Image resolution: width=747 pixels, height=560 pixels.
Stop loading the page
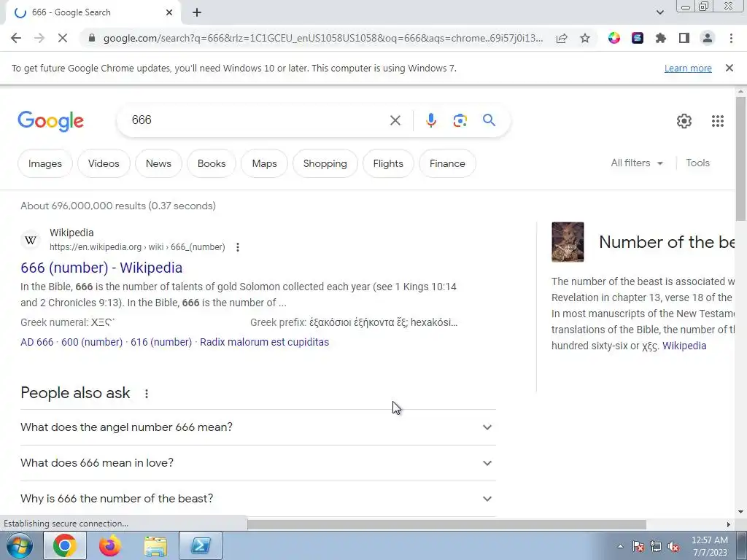63,38
